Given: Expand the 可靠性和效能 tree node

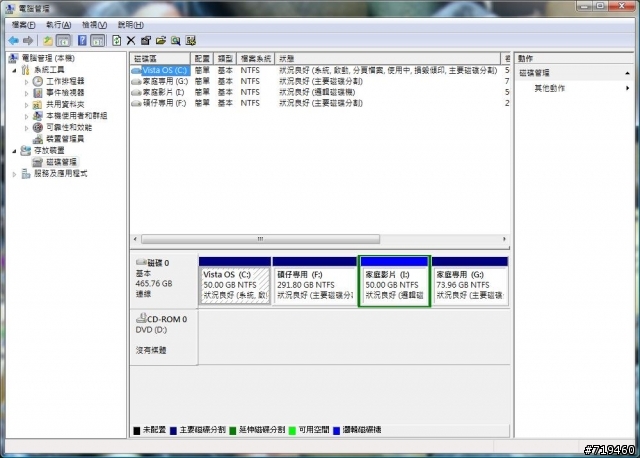Looking at the screenshot, I should pyautogui.click(x=27, y=128).
